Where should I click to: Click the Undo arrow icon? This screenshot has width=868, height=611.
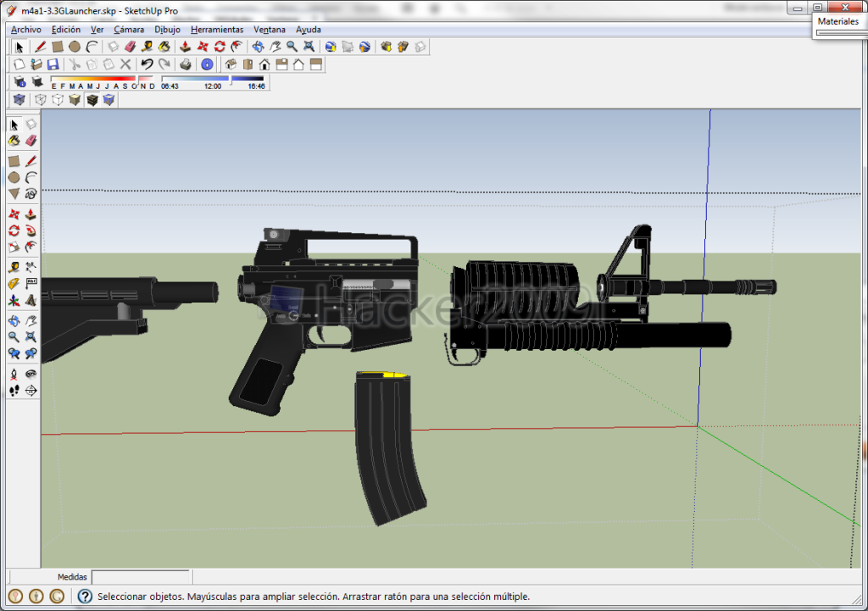147,64
